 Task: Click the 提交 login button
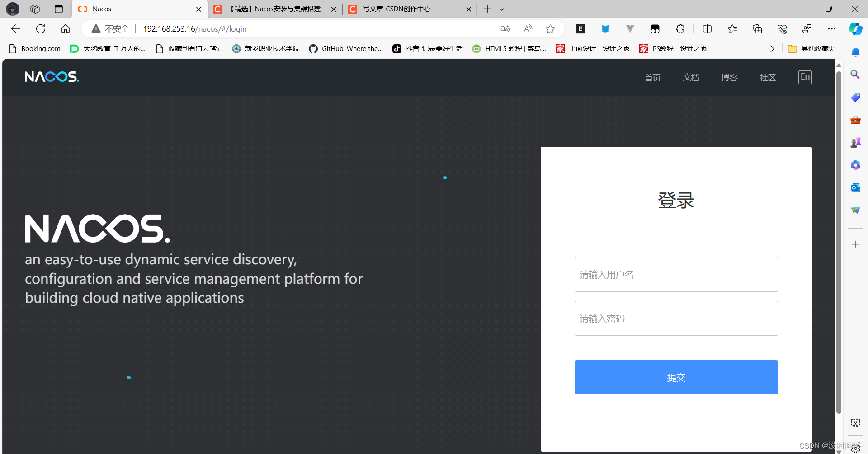(676, 377)
